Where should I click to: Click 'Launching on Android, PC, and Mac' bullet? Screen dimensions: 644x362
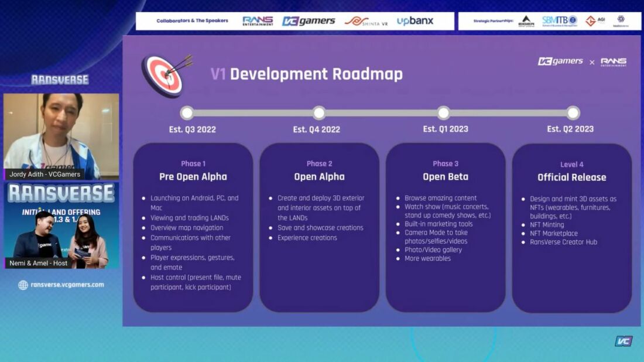point(194,203)
